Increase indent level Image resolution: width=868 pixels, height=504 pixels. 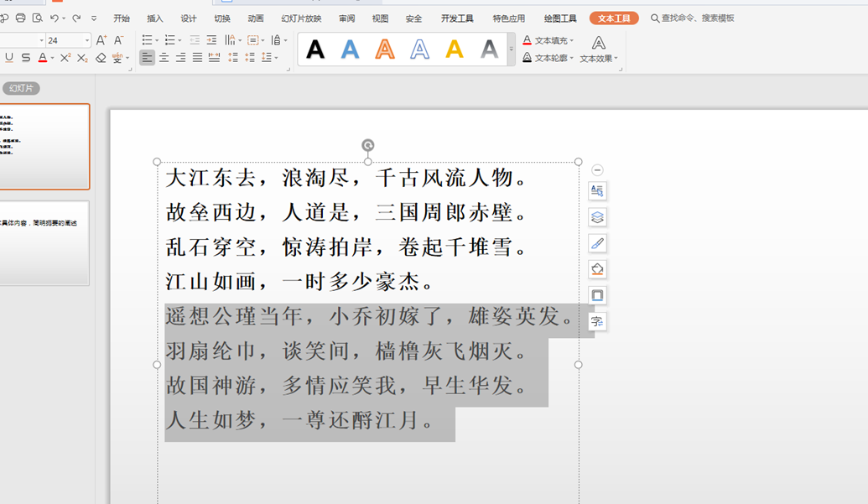[211, 39]
